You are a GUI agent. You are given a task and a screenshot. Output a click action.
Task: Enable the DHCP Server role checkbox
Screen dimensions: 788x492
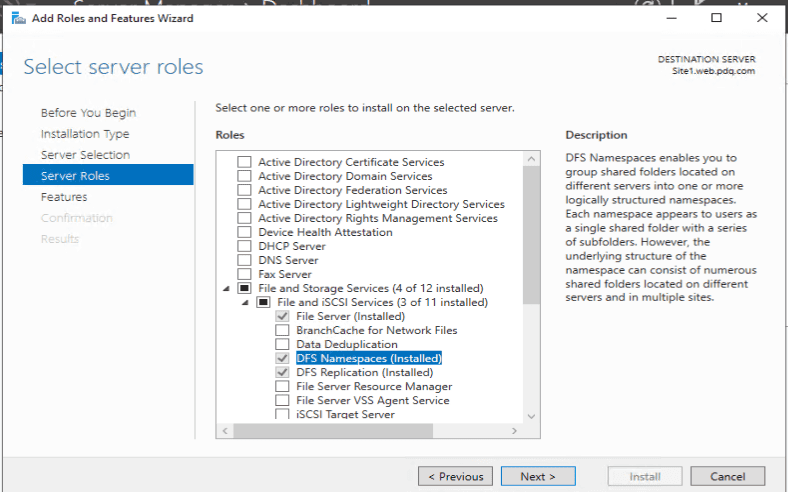coord(244,246)
